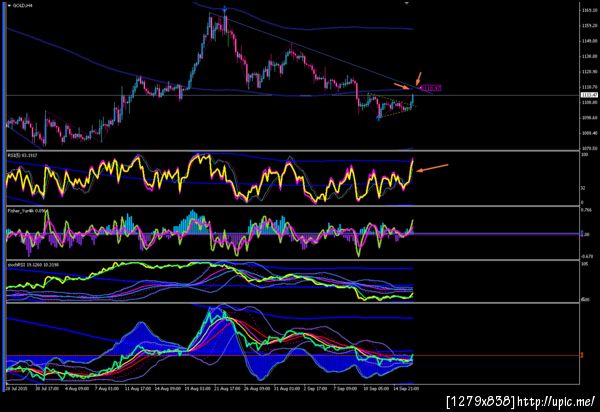Click the small triangle beside GOLD,H4
Viewport: 600px width, 412px height.
[10, 6]
